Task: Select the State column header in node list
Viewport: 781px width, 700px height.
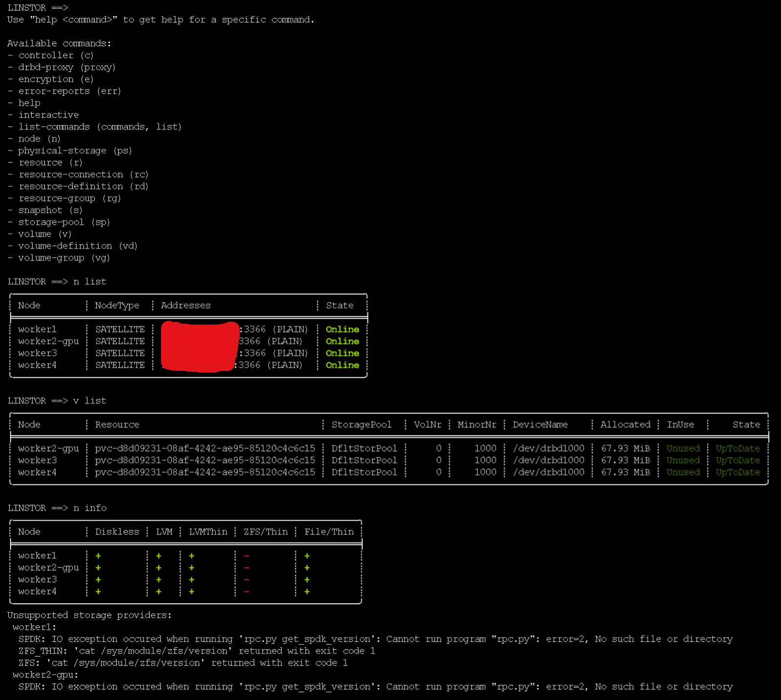Action: tap(340, 305)
